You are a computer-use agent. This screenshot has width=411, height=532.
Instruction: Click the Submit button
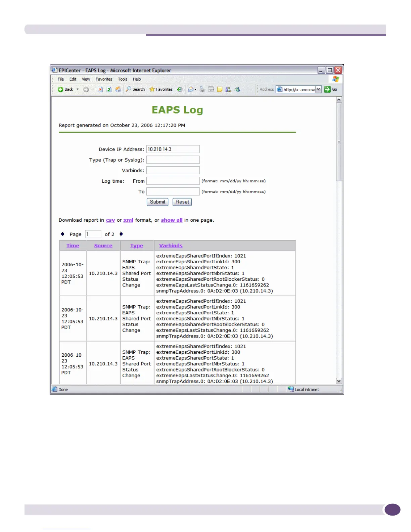click(x=157, y=202)
